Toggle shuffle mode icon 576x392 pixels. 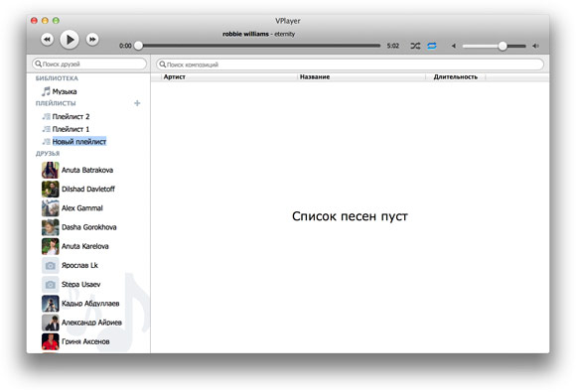(415, 46)
